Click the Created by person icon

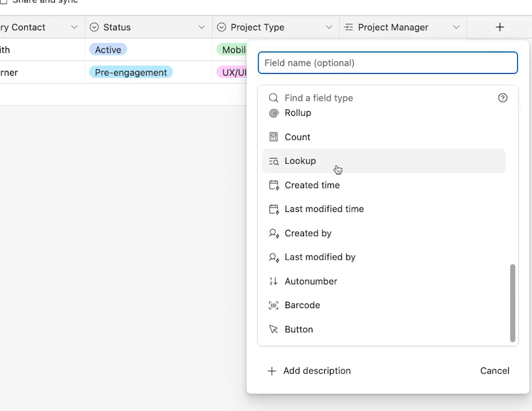274,234
